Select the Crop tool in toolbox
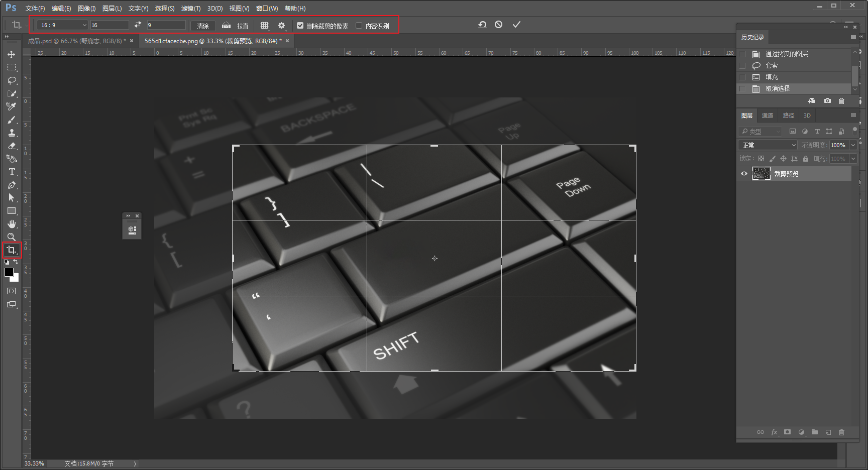The height and width of the screenshot is (470, 868). click(11, 250)
